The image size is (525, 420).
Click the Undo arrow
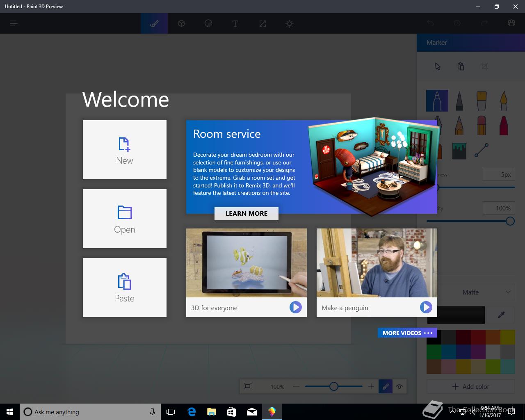[x=430, y=23]
